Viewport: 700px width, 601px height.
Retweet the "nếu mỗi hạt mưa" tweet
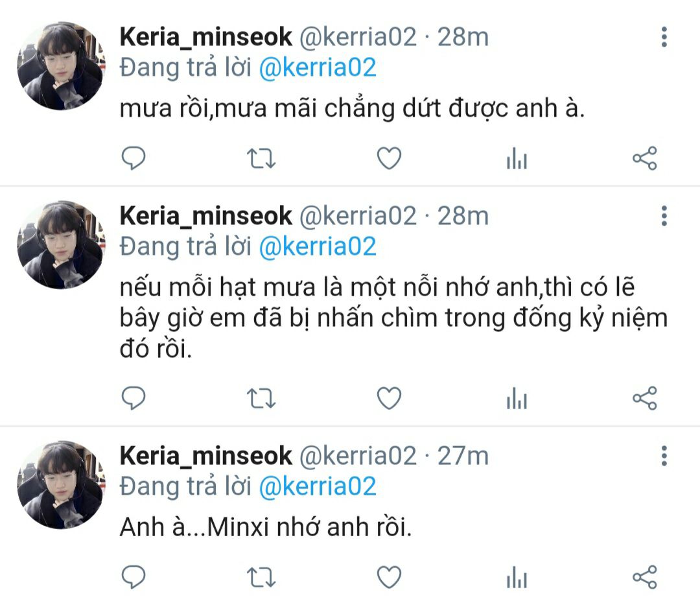(261, 398)
